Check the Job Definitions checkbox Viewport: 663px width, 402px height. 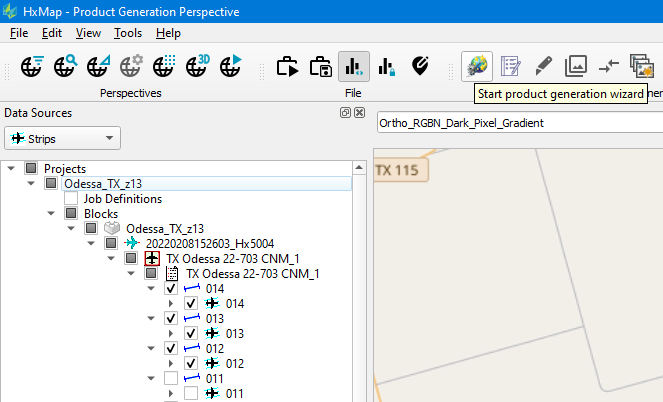click(71, 199)
